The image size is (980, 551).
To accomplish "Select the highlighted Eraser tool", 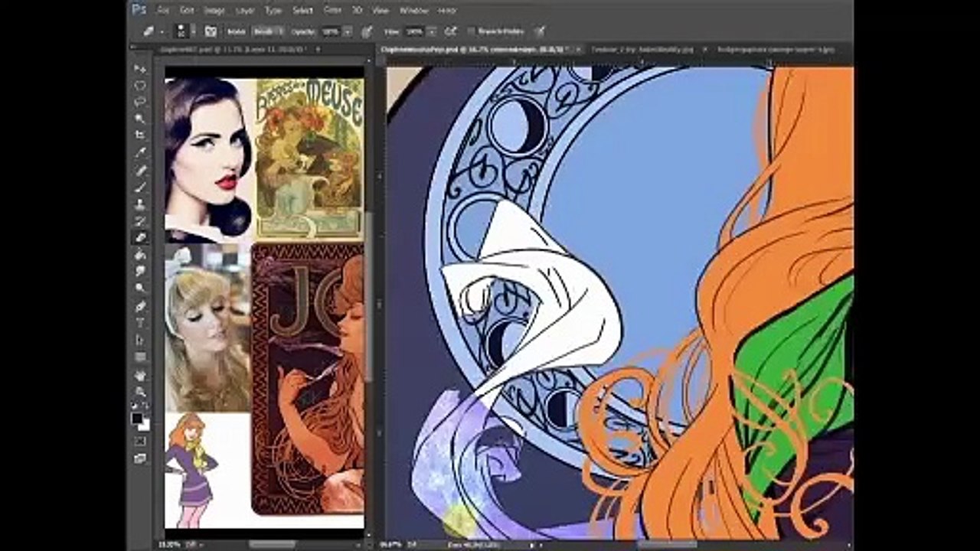I will coord(140,238).
